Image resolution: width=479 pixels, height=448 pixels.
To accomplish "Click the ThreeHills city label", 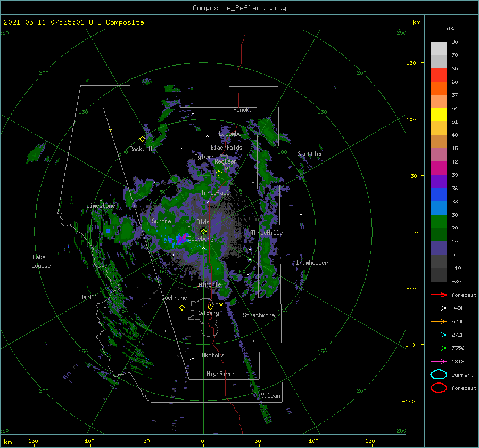I will 267,233.
